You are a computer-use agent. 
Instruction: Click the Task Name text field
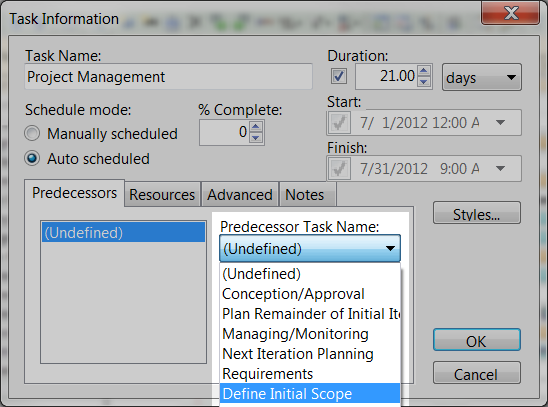pyautogui.click(x=168, y=77)
